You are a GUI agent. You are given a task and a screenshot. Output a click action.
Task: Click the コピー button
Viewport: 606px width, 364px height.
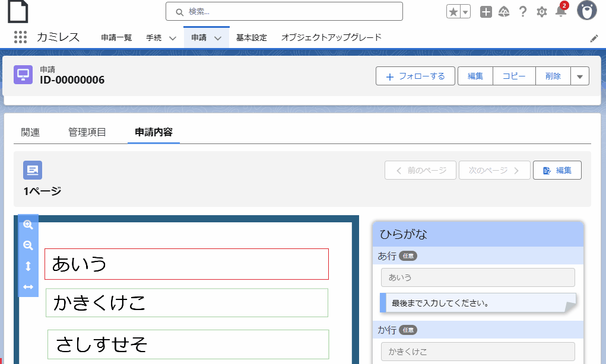(514, 76)
